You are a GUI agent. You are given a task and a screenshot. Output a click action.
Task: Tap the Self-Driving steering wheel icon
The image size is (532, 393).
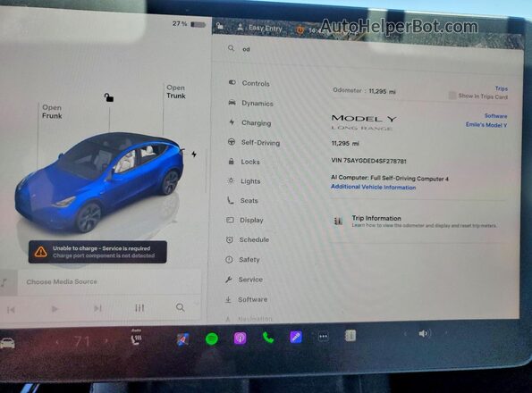231,142
